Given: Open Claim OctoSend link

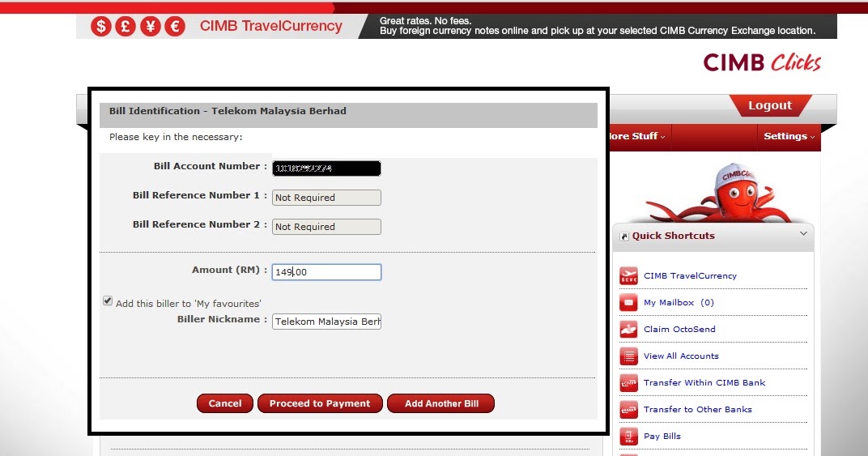Looking at the screenshot, I should coord(679,329).
